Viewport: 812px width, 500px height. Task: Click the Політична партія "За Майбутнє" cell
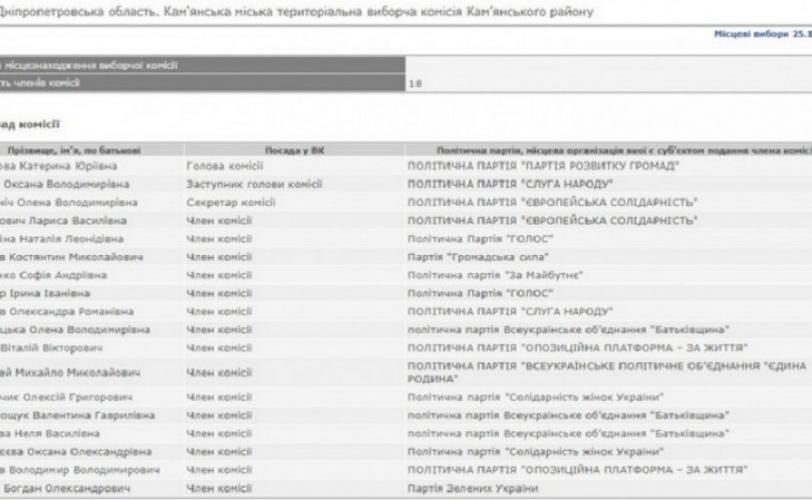point(495,275)
